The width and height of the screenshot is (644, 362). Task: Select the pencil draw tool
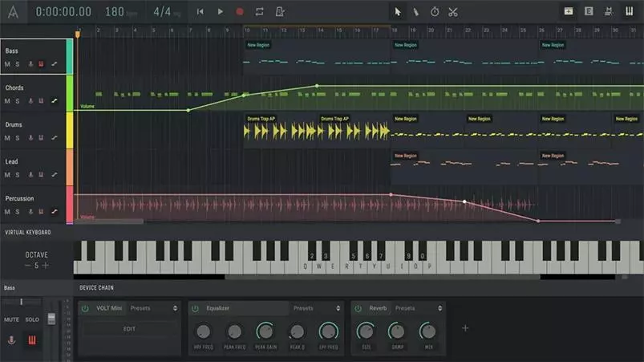click(x=415, y=12)
